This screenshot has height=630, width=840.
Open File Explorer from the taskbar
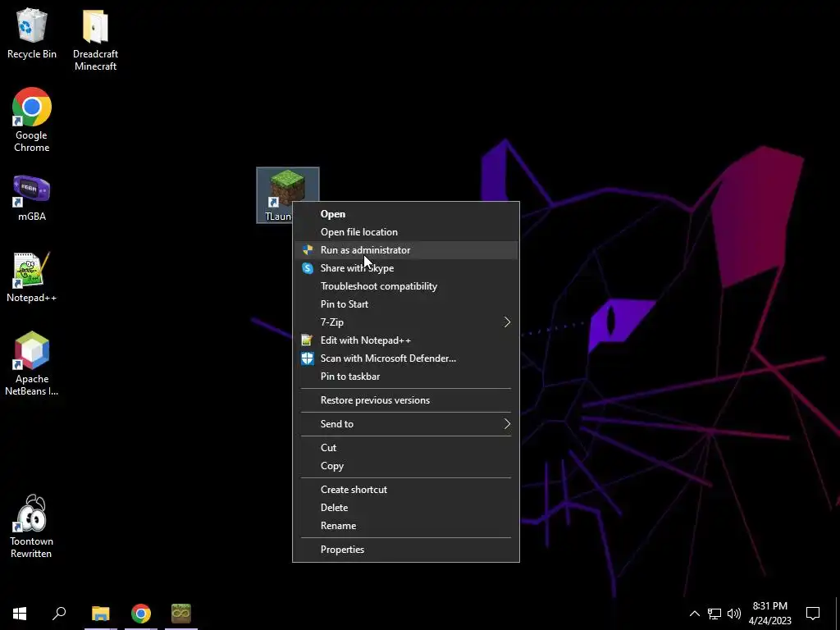click(101, 614)
